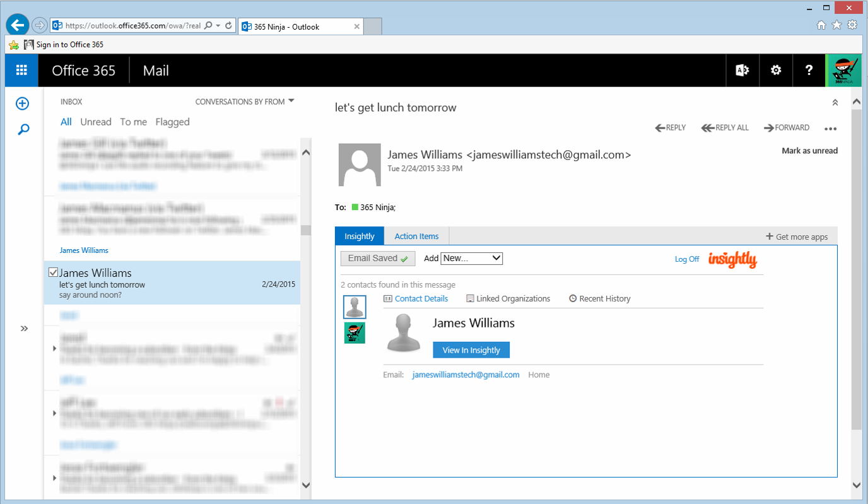Select the first contact thumbnail (James Williams)
This screenshot has width=868, height=504.
[355, 307]
